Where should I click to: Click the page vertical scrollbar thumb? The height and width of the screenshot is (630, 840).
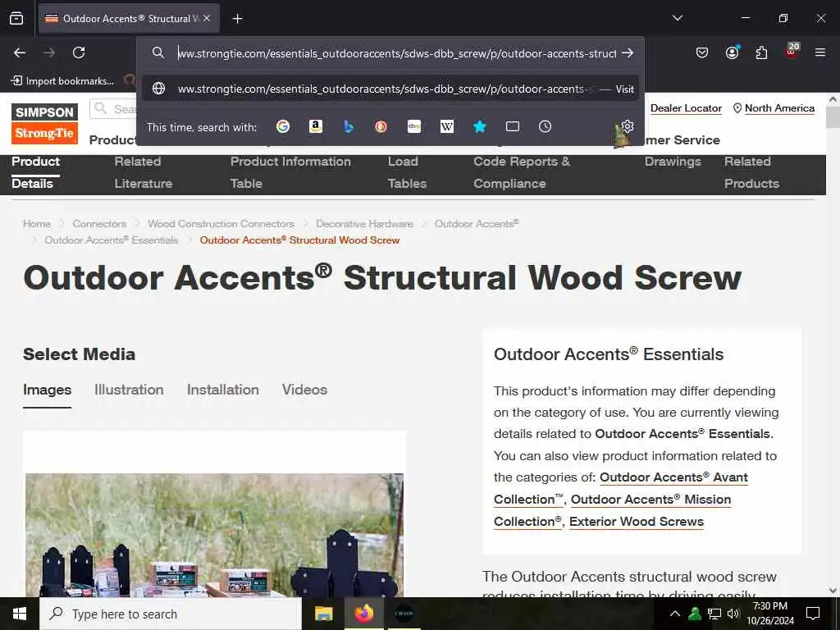click(833, 117)
